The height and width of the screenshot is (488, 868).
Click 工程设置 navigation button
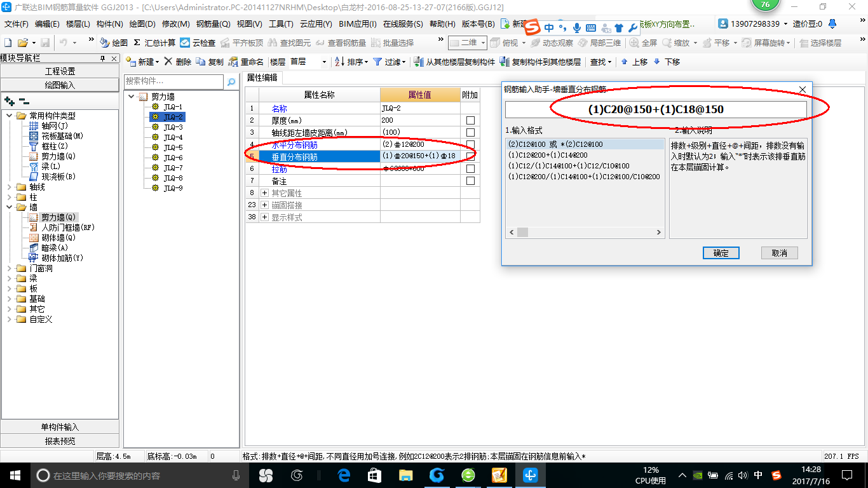(60, 71)
